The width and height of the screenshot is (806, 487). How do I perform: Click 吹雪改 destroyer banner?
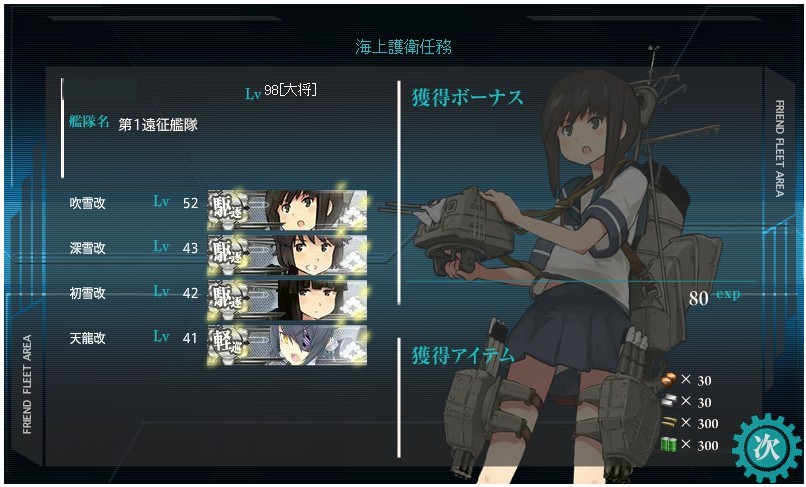tap(287, 210)
